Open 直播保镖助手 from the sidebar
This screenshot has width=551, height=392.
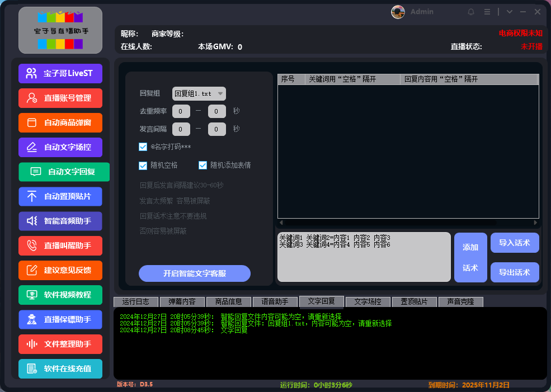tap(60, 319)
